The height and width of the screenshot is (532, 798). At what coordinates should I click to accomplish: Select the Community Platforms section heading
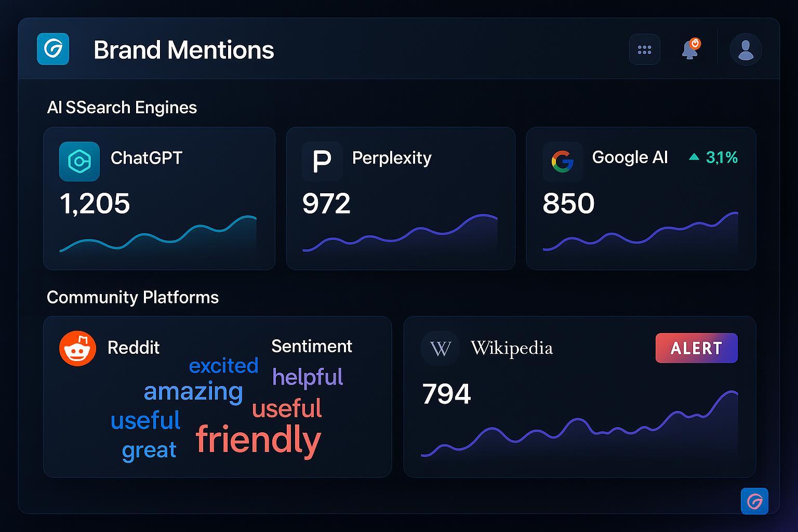132,297
